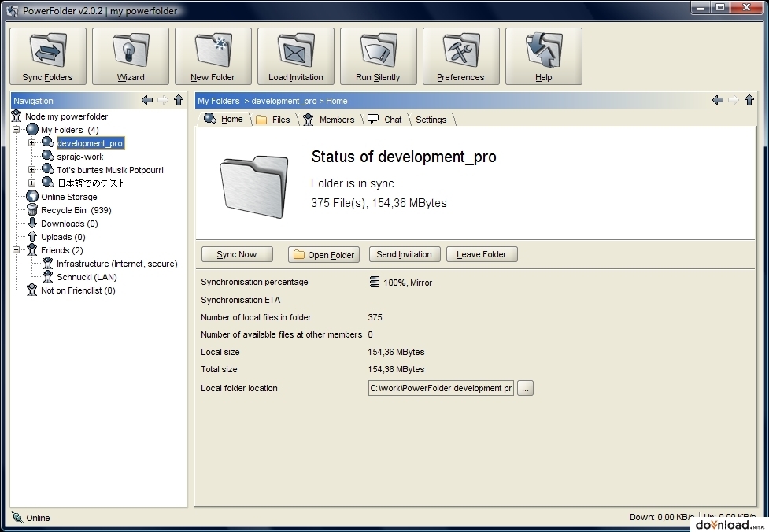Create a New Folder via toolbar
The width and height of the screenshot is (769, 532).
click(213, 56)
